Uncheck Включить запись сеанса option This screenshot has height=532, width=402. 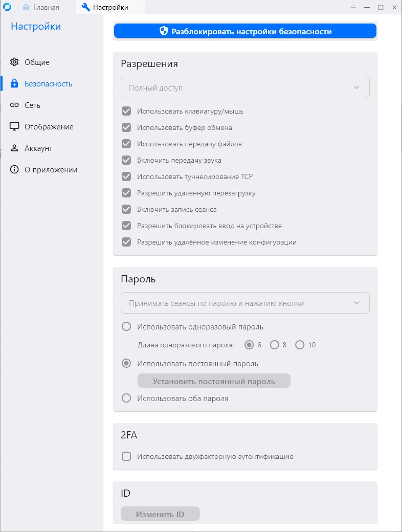click(x=126, y=209)
